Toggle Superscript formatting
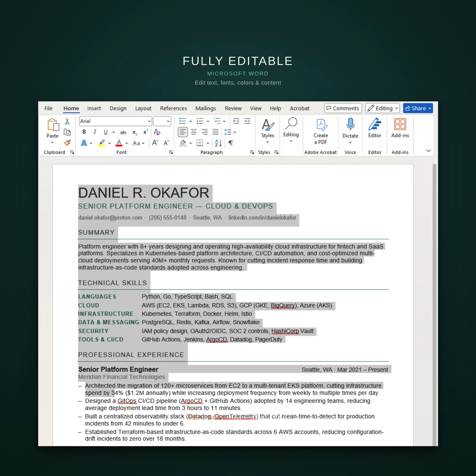Viewport: 476px width, 476px height. pyautogui.click(x=146, y=132)
